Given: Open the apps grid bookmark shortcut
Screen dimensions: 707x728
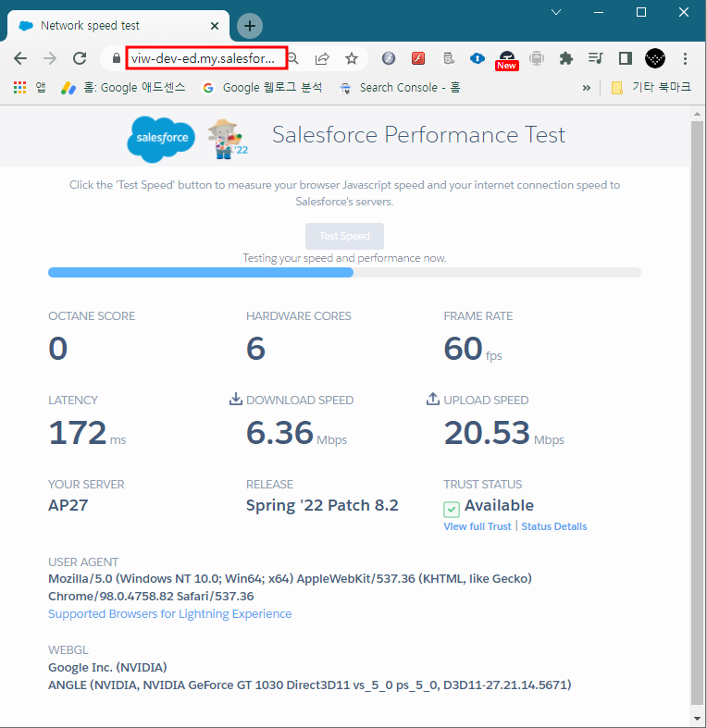Looking at the screenshot, I should coord(31,87).
